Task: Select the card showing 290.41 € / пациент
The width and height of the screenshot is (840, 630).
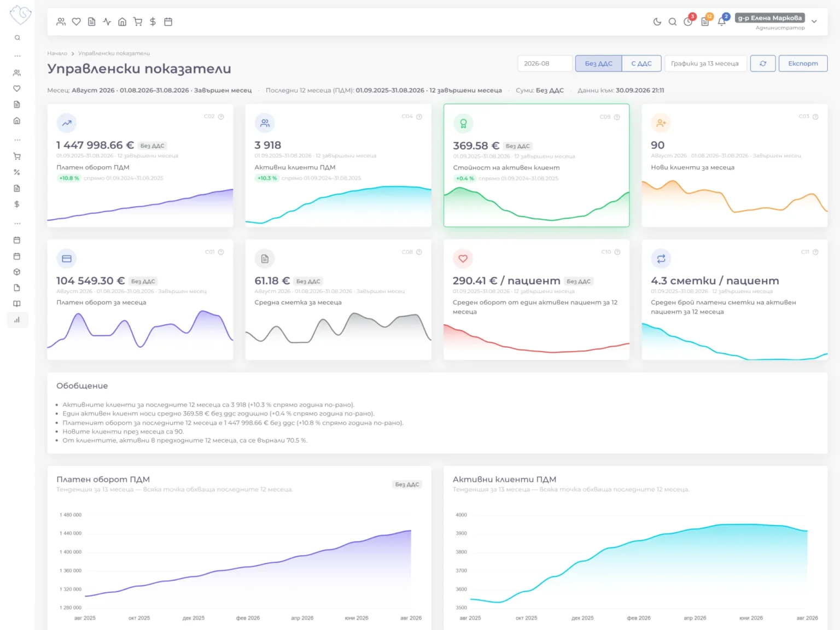Action: pos(536,300)
